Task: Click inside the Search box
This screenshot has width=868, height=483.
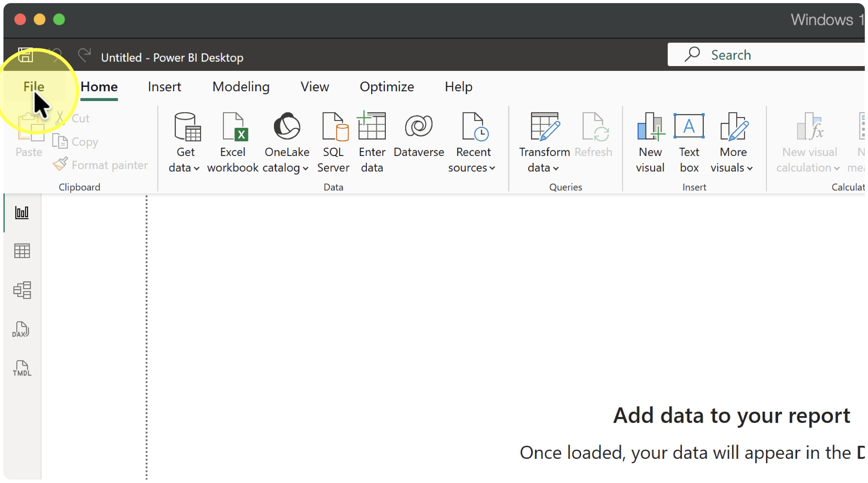Action: click(766, 55)
